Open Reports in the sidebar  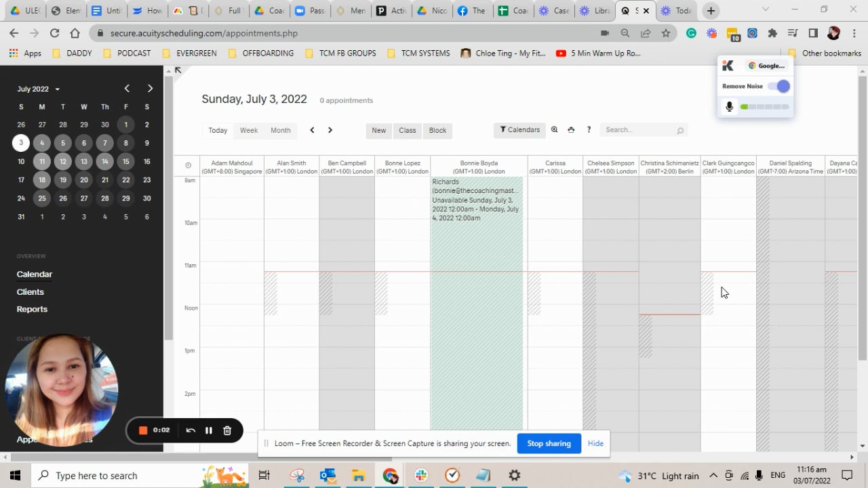pos(32,309)
